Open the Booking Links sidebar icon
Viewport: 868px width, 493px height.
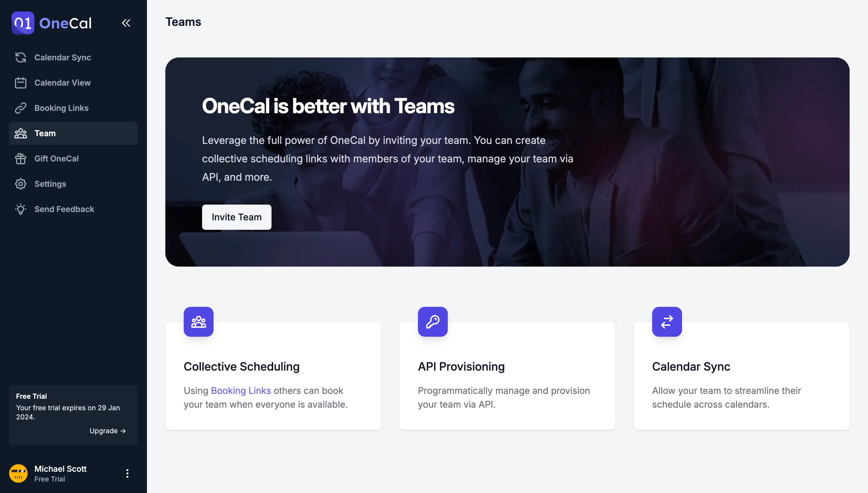(20, 108)
